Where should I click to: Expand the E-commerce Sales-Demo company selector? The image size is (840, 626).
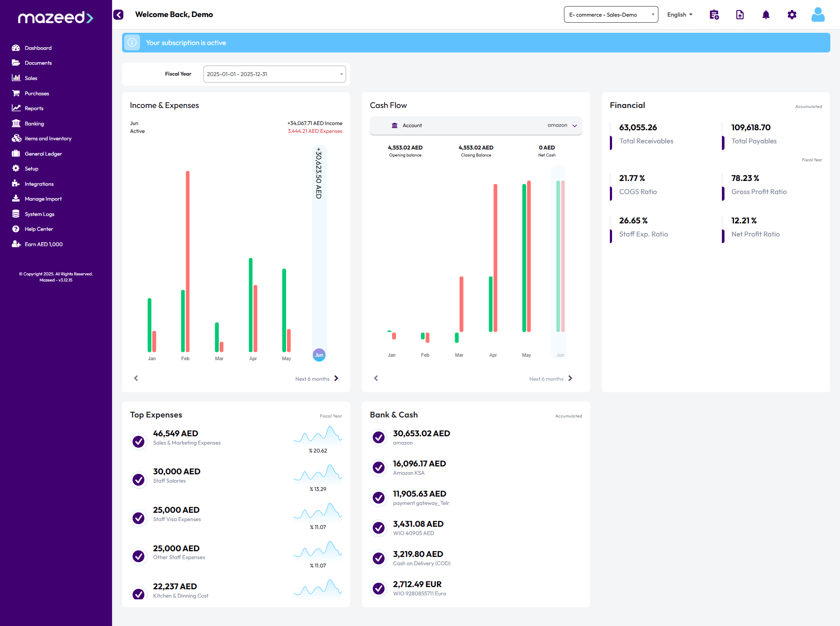coord(611,15)
